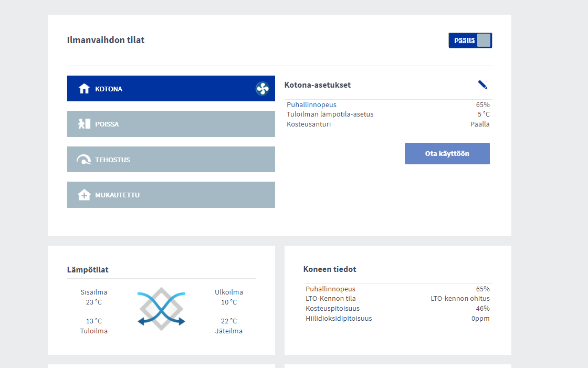
Task: Click the LTO-kennon ohitus status value
Action: pyautogui.click(x=460, y=299)
